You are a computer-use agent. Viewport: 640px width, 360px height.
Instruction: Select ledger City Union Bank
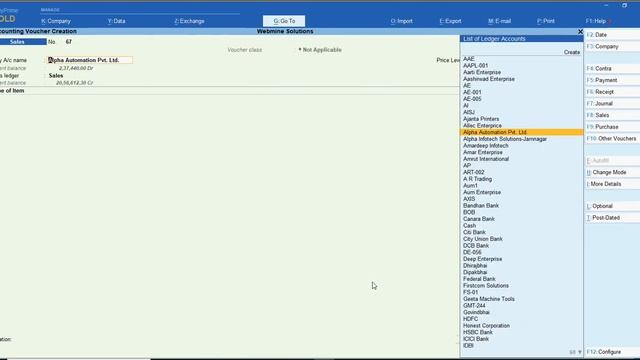[482, 239]
